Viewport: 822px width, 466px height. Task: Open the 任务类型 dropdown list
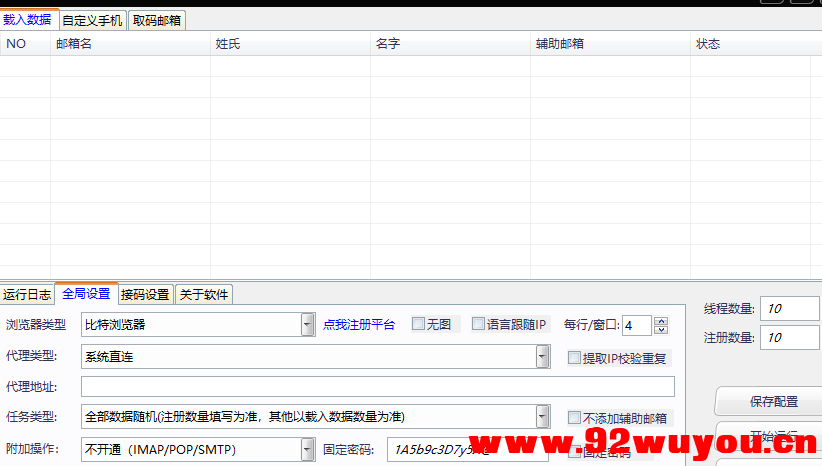coord(543,417)
